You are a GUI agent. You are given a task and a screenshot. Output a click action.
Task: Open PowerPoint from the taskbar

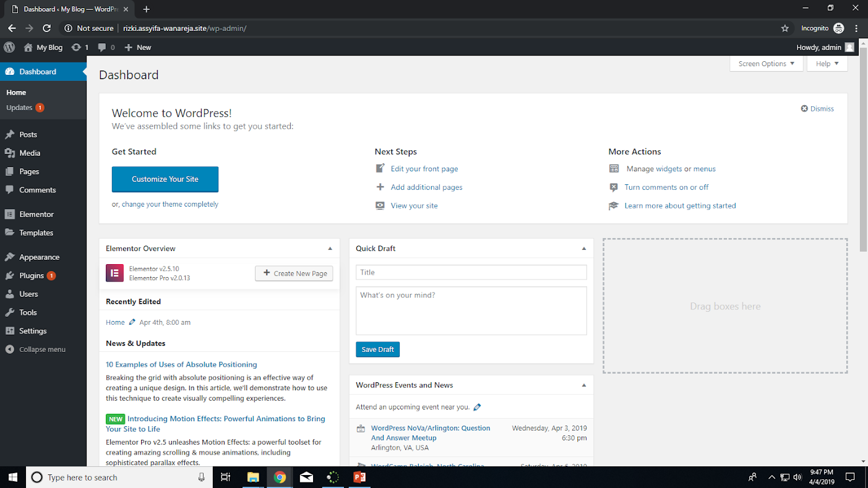tap(359, 477)
